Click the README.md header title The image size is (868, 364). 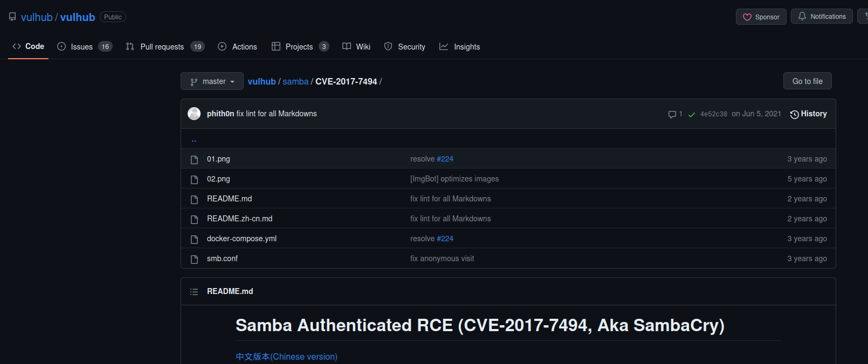230,291
